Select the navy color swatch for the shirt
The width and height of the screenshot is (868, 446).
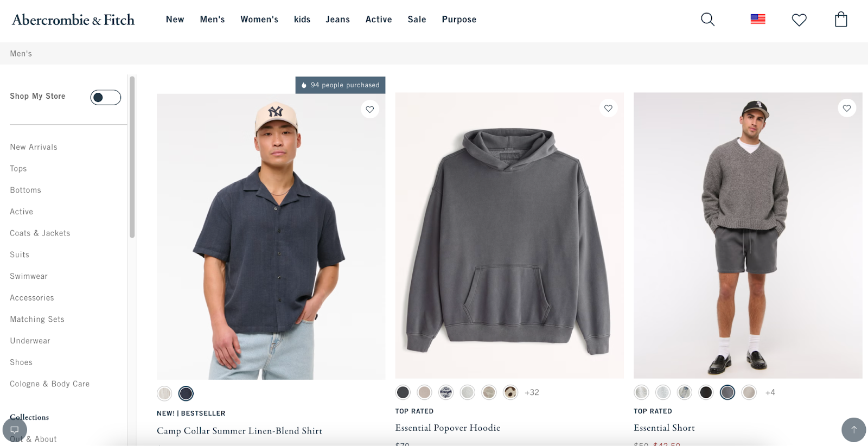point(186,393)
